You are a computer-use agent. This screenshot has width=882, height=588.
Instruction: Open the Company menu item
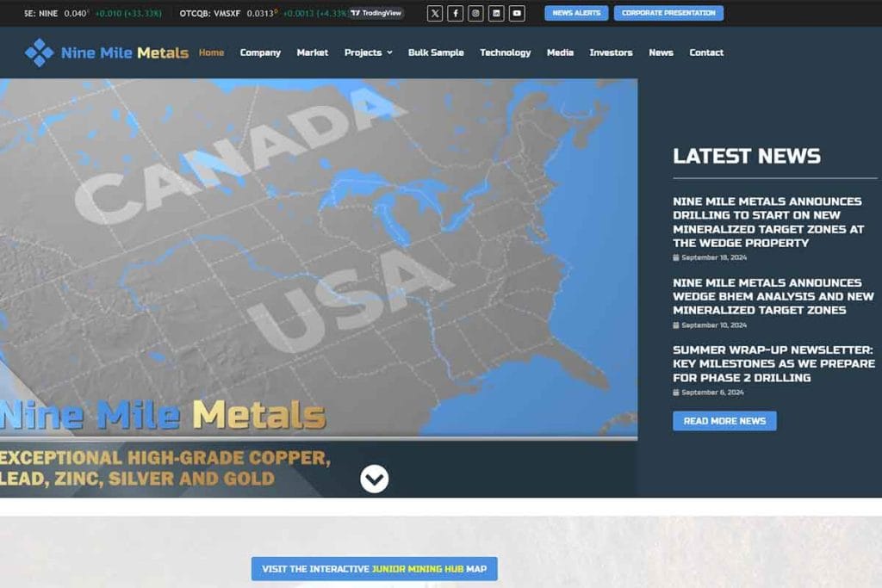[260, 53]
